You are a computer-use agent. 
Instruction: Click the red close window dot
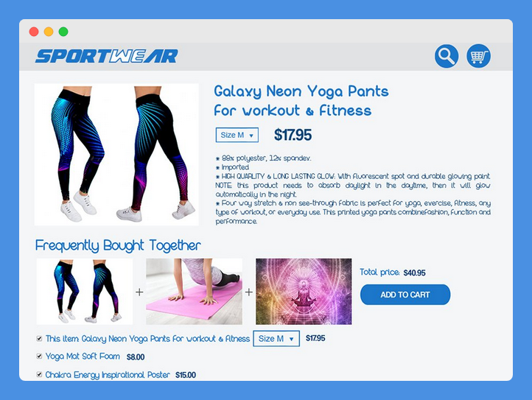34,32
